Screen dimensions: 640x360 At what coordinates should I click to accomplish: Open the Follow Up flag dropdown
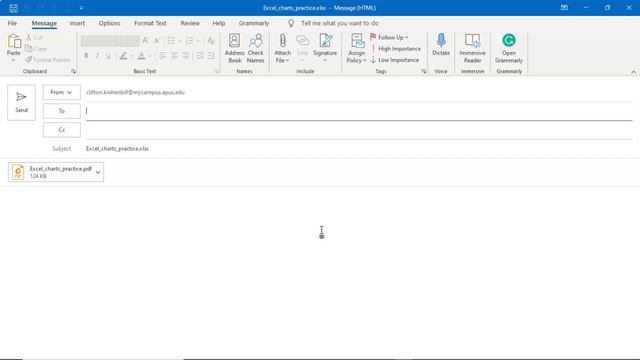389,37
